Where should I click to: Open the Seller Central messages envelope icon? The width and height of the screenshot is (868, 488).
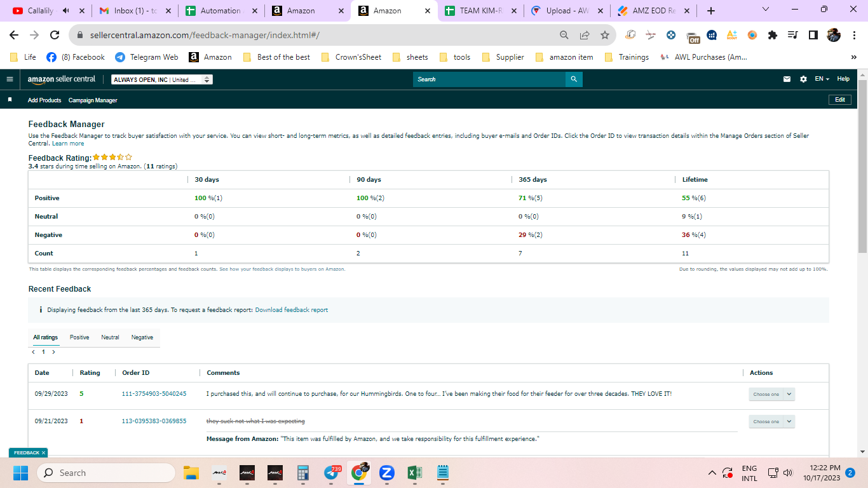(x=787, y=79)
